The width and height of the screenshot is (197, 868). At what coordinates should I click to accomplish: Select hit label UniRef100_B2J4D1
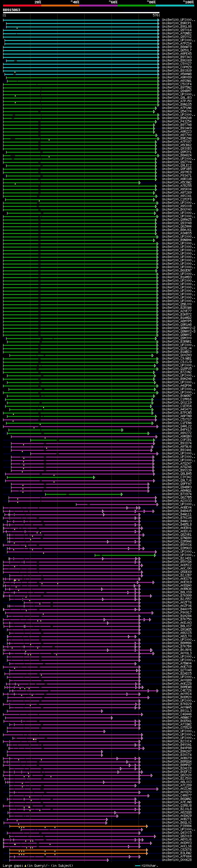point(176,558)
